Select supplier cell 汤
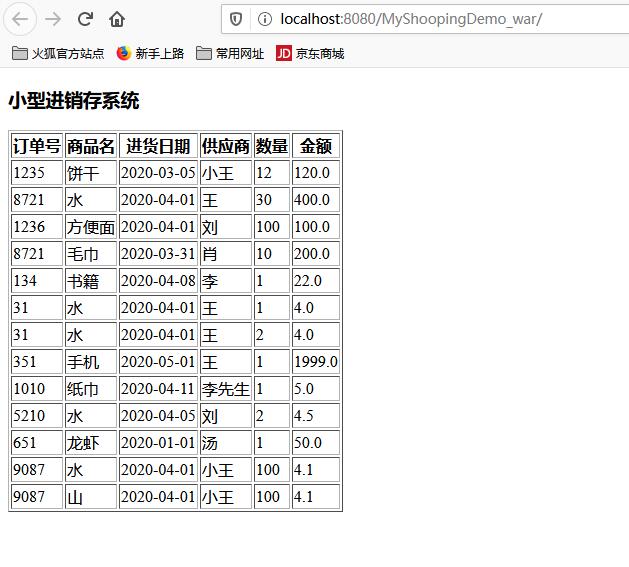This screenshot has height=567, width=629. pyautogui.click(x=226, y=442)
